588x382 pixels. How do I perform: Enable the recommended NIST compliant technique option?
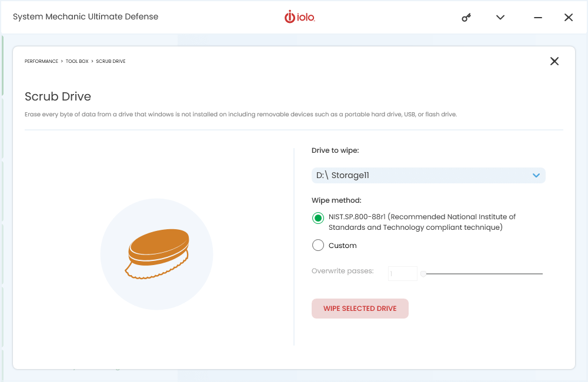[318, 218]
